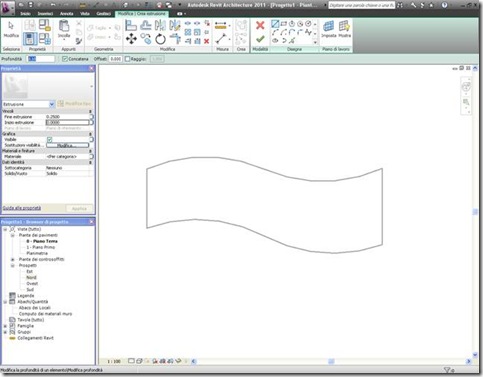
Task: Toggle the Concatena checkbox
Action: (65, 59)
